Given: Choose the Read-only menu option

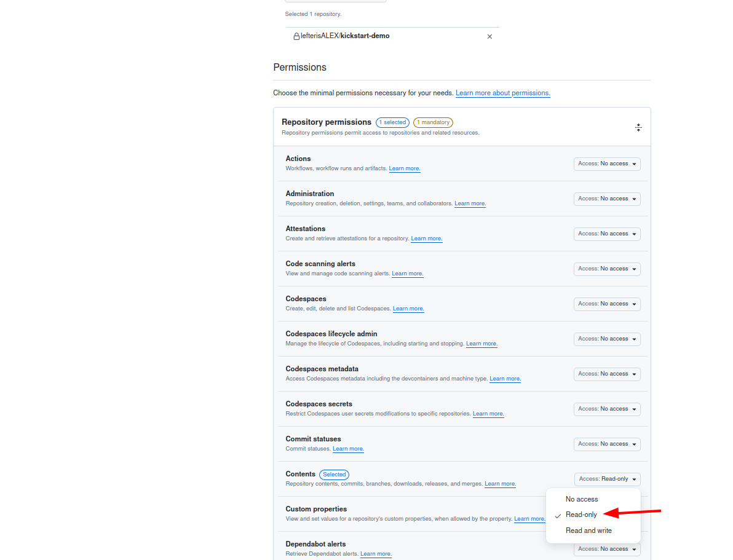Looking at the screenshot, I should pos(581,515).
